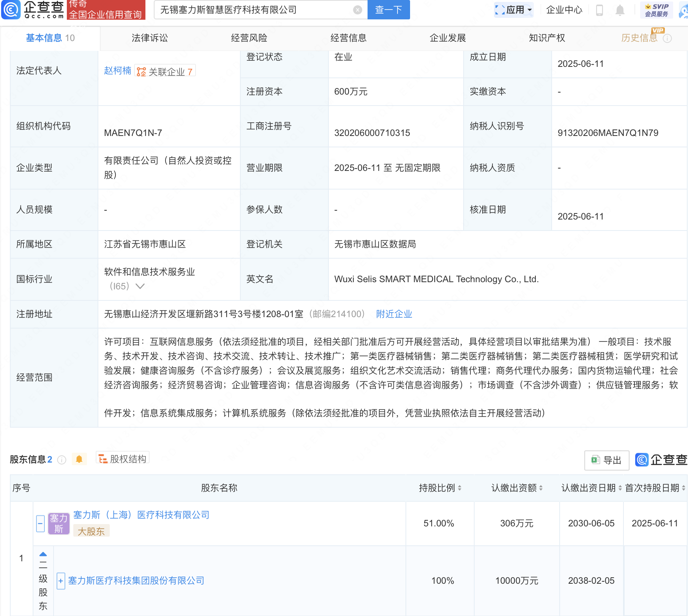The width and height of the screenshot is (688, 616).
Task: Expand the 国标行业 I65 chevron
Action: (x=140, y=286)
